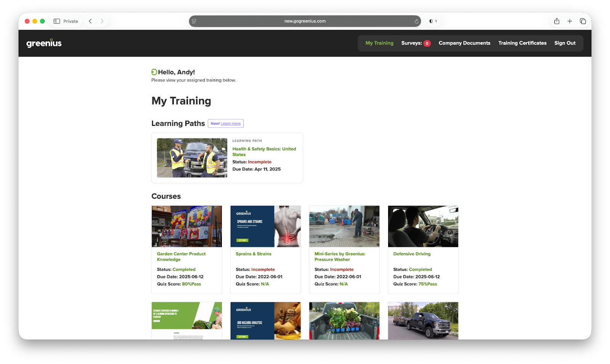Screen dimensions: 610x364
Task: Open the My Training menu item
Action: tap(379, 43)
